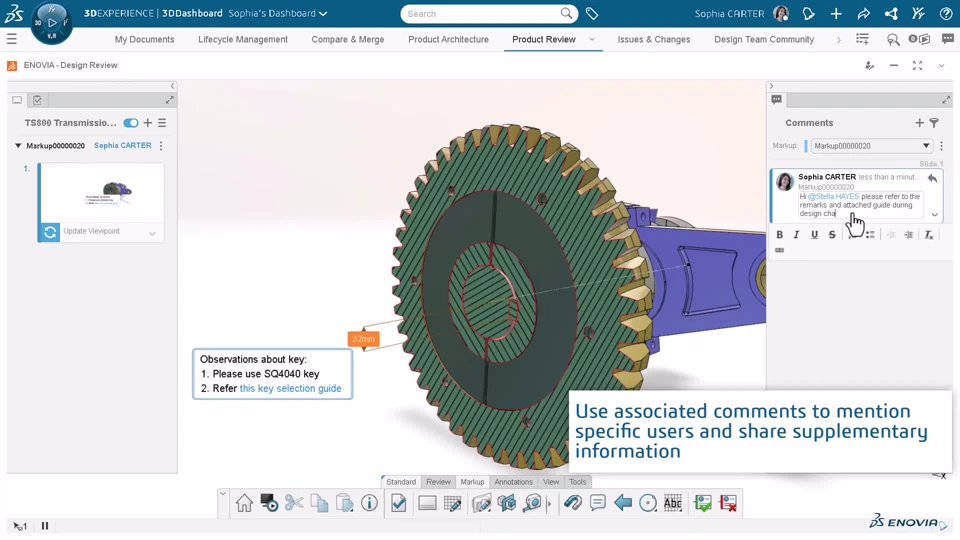The height and width of the screenshot is (540, 960).
Task: Show more dashboard tabs with right chevron
Action: [x=838, y=40]
